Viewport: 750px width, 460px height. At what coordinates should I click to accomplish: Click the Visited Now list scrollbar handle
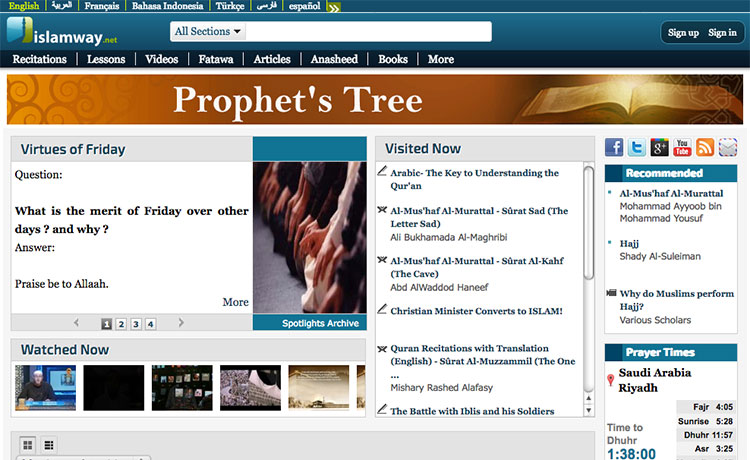point(589,222)
